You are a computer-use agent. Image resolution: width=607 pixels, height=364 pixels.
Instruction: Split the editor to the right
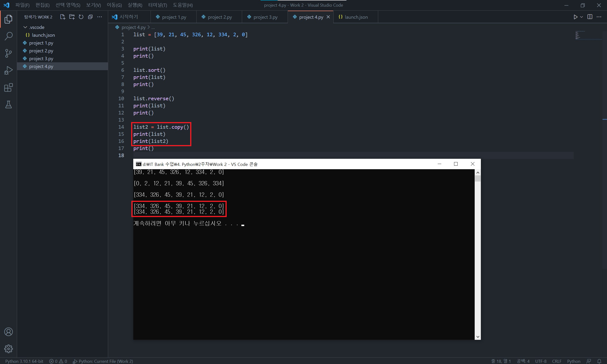[590, 17]
